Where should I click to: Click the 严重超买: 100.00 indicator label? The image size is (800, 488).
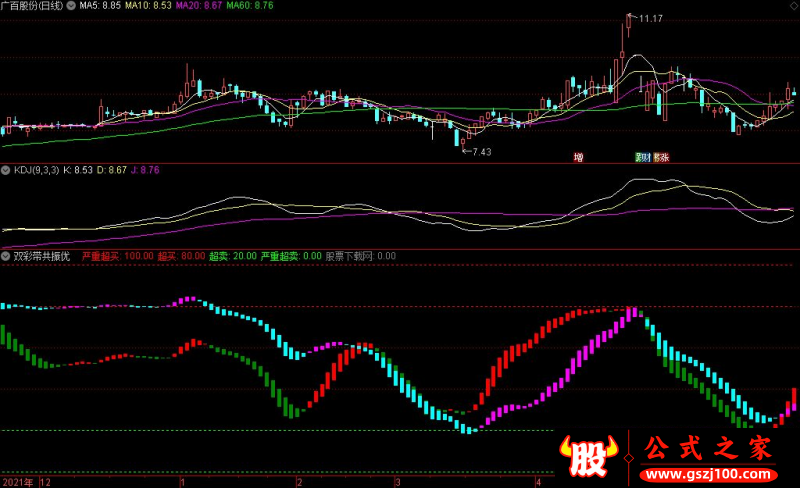(x=118, y=256)
